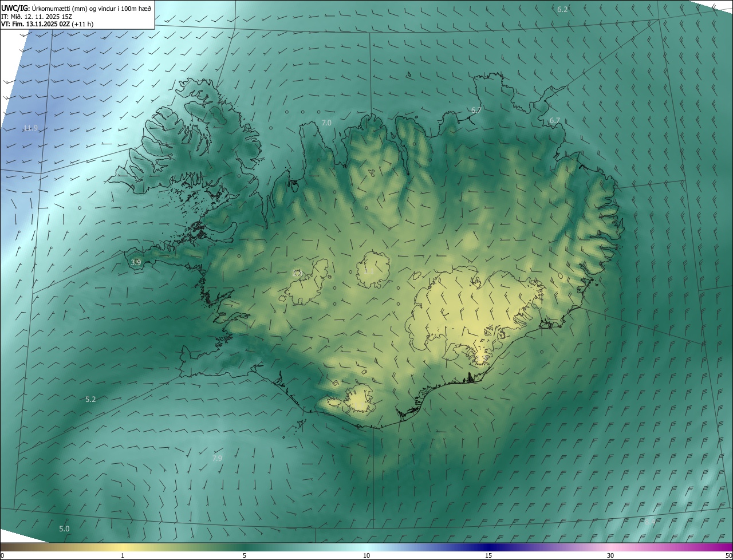The width and height of the screenshot is (733, 560).
Task: Click the "10" tick on the color scale
Action: point(366,555)
